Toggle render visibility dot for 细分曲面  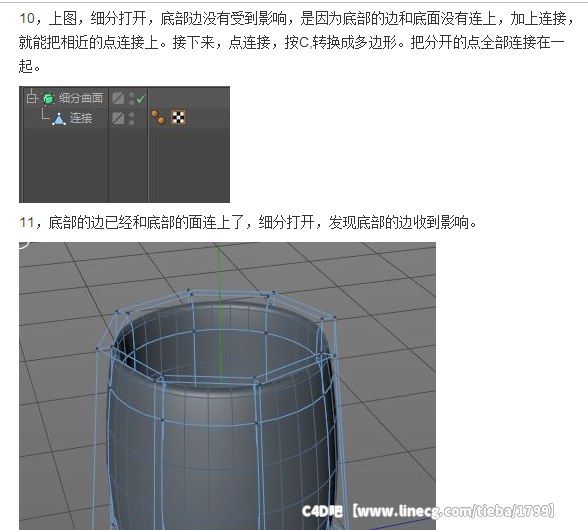coord(132,102)
